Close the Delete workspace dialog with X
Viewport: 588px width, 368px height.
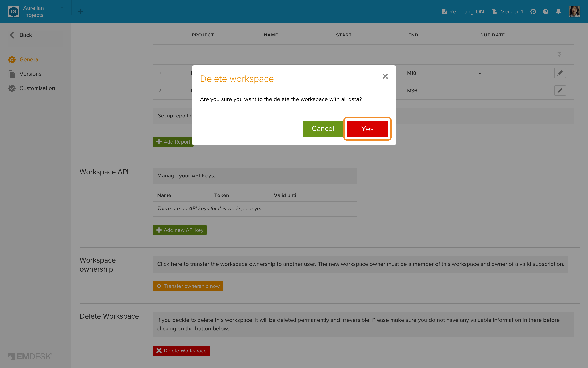point(385,76)
